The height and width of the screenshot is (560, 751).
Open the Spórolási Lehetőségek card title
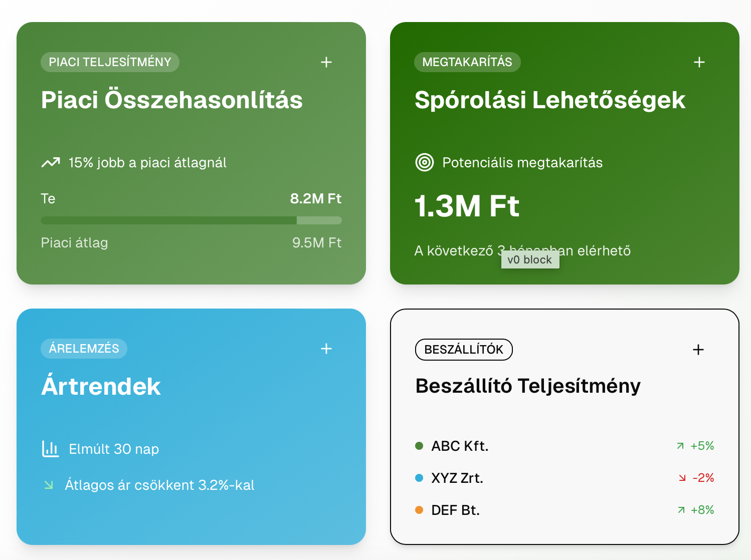point(550,100)
